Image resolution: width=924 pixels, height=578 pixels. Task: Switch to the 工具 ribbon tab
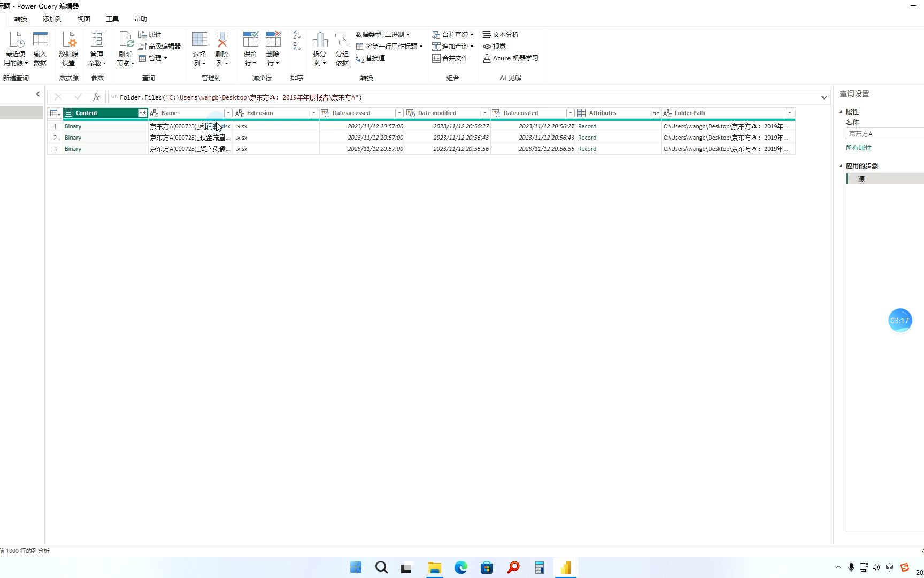pos(112,19)
